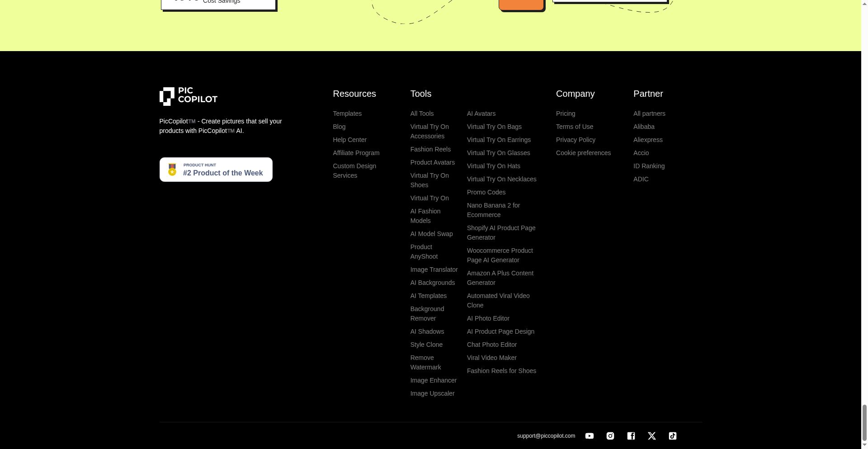Open the Image Upscaler tool link
The image size is (868, 449).
[432, 393]
